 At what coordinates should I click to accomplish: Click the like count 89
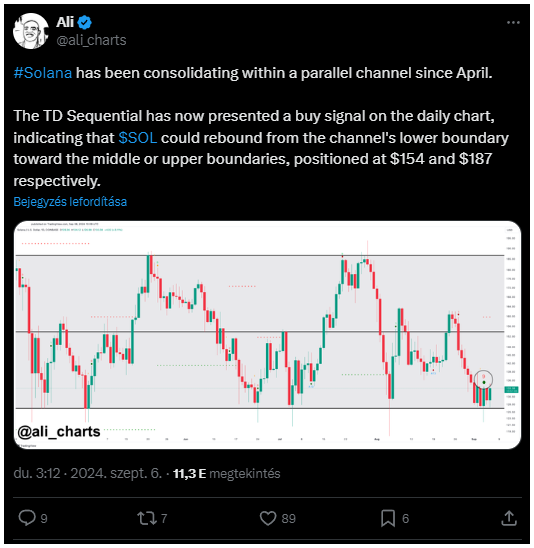[289, 518]
